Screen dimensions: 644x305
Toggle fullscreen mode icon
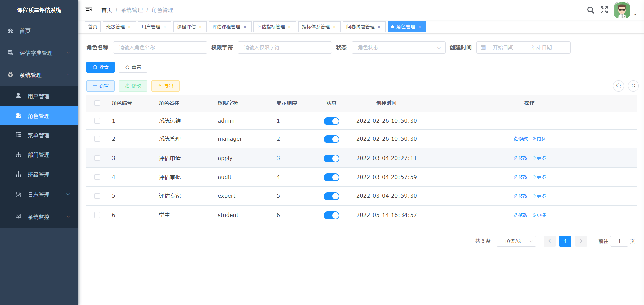(x=604, y=10)
